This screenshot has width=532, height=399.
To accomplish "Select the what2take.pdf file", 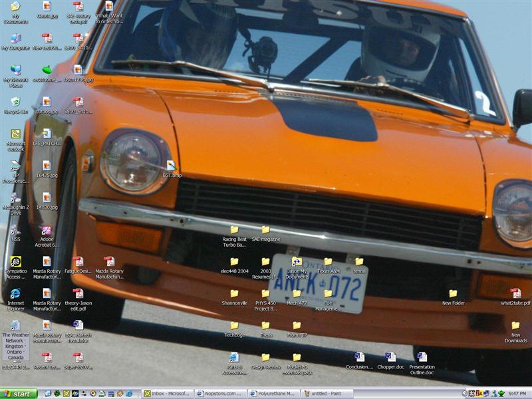I will click(515, 293).
